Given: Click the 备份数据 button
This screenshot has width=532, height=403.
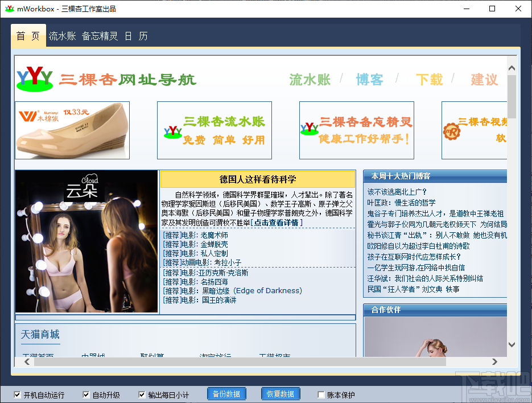Looking at the screenshot, I should point(226,394).
